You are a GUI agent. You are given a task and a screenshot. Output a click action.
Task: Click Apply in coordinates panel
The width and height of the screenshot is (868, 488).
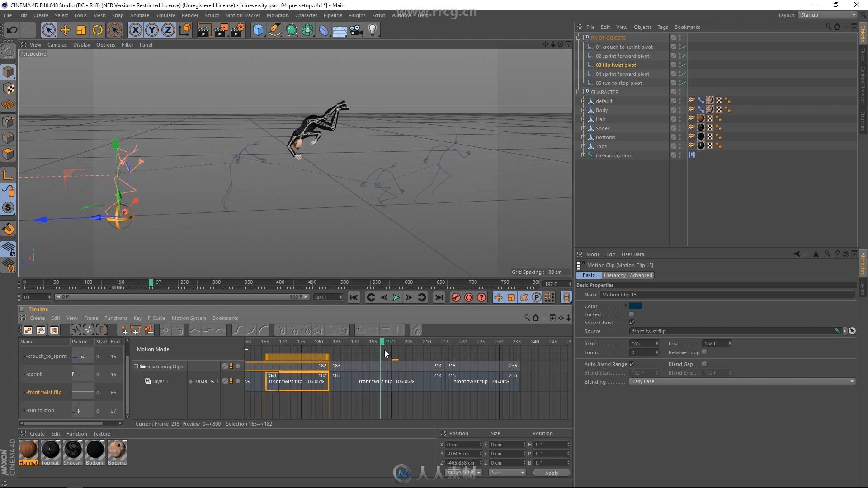point(552,473)
